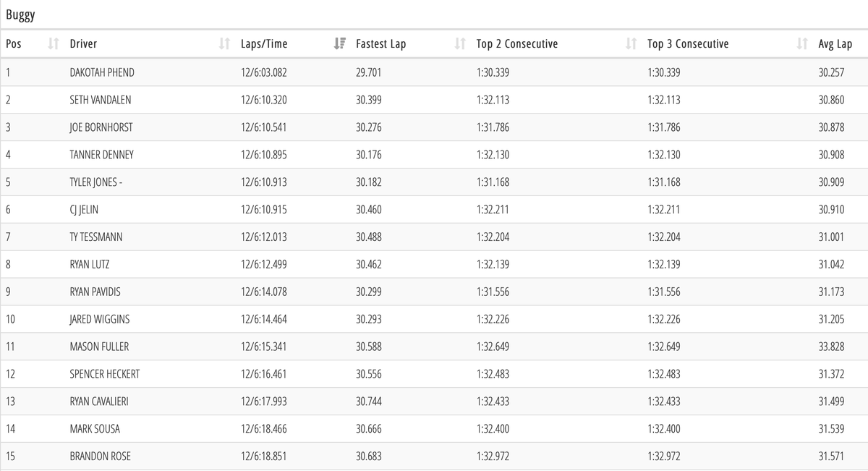This screenshot has width=868, height=471.
Task: Click the sort icon beside Top 3 Consecutive
Action: click(x=801, y=44)
